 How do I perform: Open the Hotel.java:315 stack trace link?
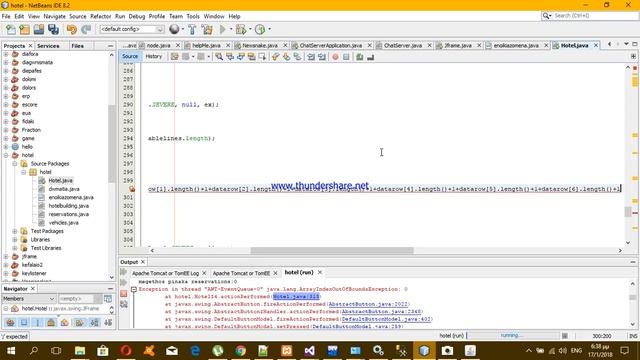coord(296,297)
